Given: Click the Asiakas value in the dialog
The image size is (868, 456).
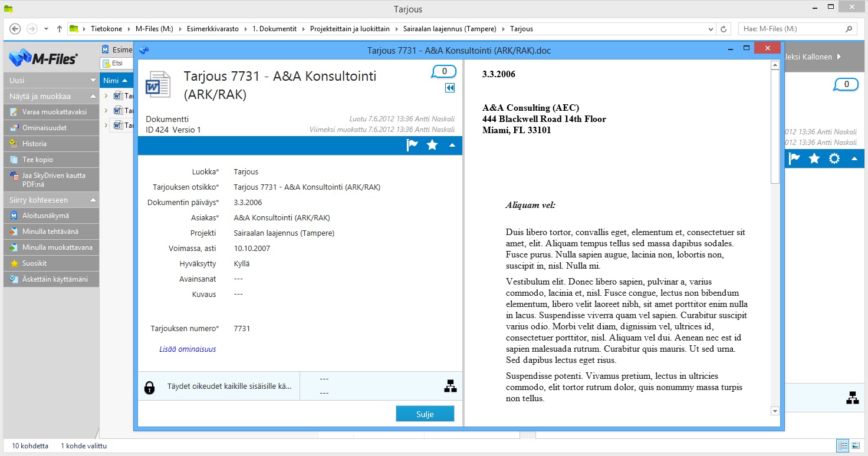Looking at the screenshot, I should tap(282, 218).
